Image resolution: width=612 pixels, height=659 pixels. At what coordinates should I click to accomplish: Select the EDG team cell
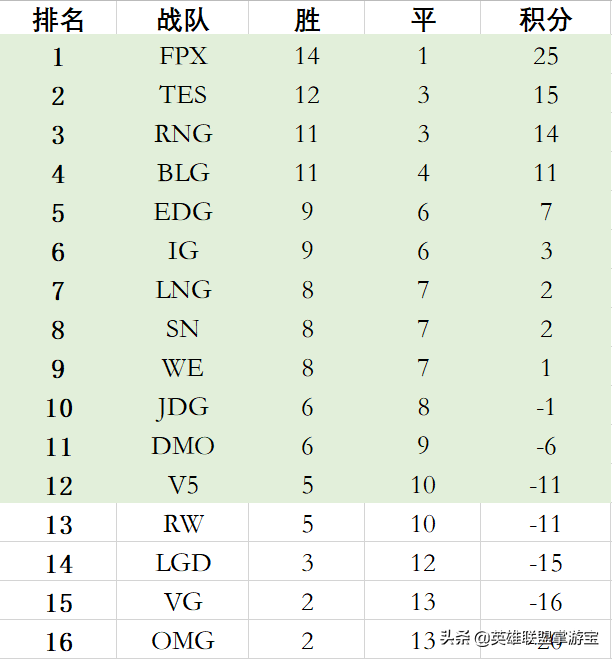pyautogui.click(x=183, y=212)
